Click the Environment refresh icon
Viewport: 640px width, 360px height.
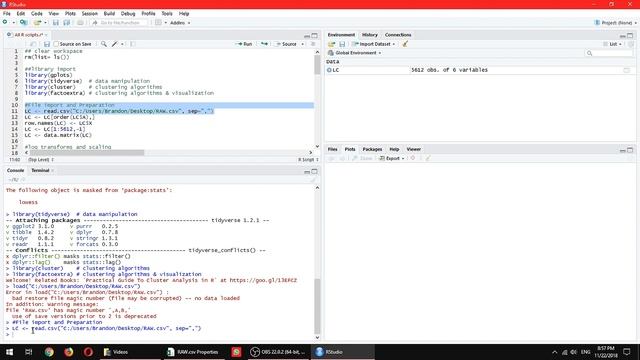[631, 44]
